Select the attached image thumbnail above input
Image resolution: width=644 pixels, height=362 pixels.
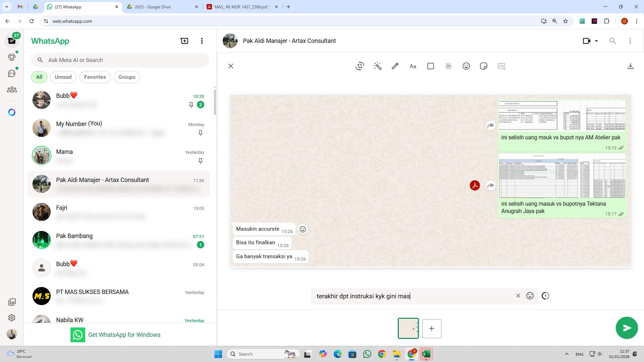coord(408,328)
